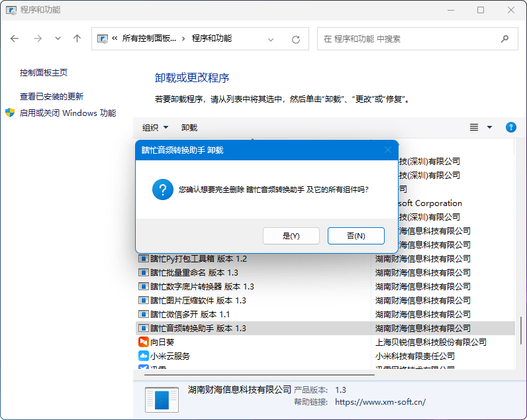Click the search magnifier icon

504,39
